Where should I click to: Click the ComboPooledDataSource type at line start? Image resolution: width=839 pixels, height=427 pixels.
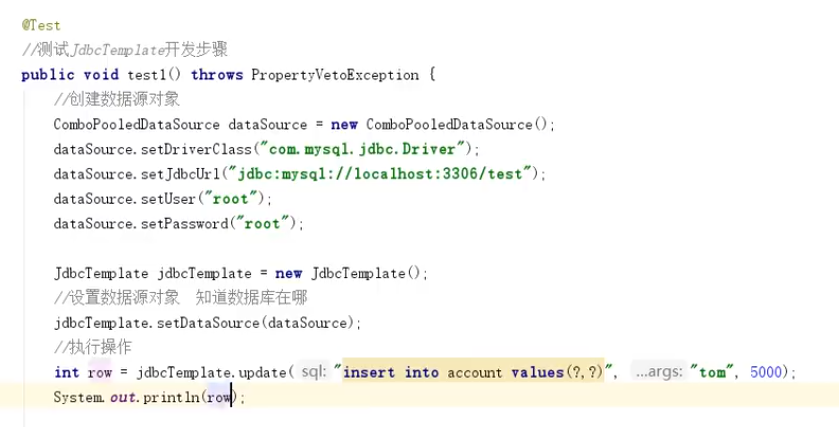[136, 125]
